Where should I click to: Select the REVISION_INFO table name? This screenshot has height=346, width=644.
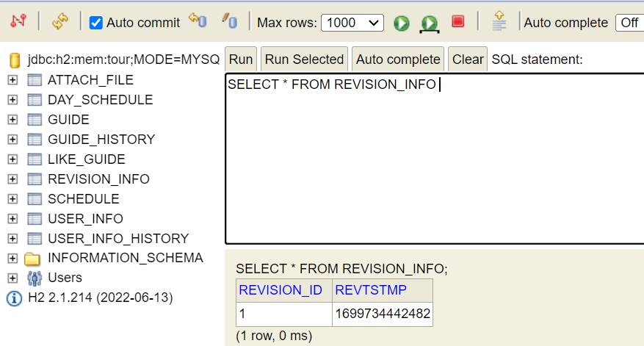click(98, 179)
